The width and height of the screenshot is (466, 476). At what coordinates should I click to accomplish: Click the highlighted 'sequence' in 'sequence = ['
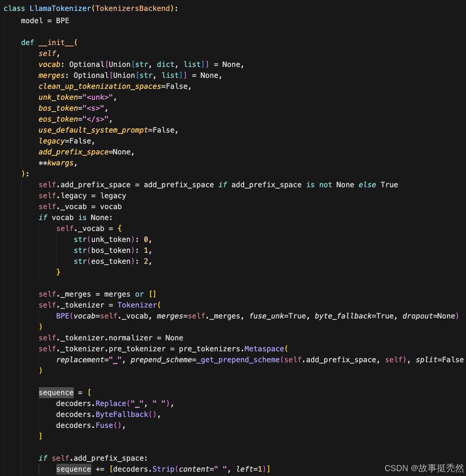56,392
